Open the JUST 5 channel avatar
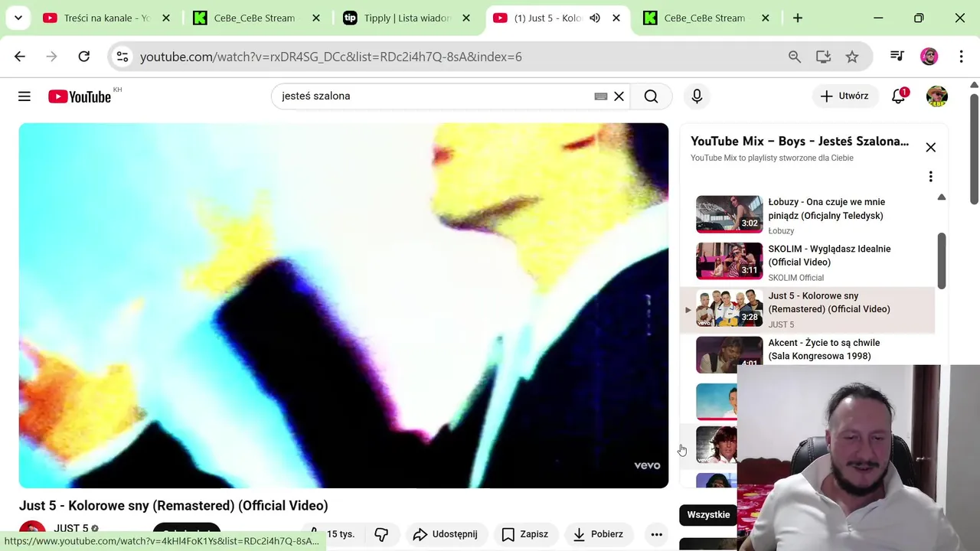The width and height of the screenshot is (980, 551). [32, 534]
